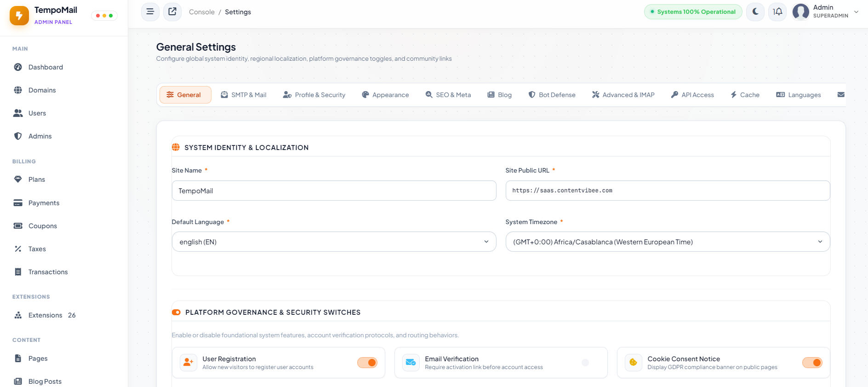Viewport: 868px width, 387px height.
Task: Click the Cookie Consent cookie icon
Action: (634, 363)
